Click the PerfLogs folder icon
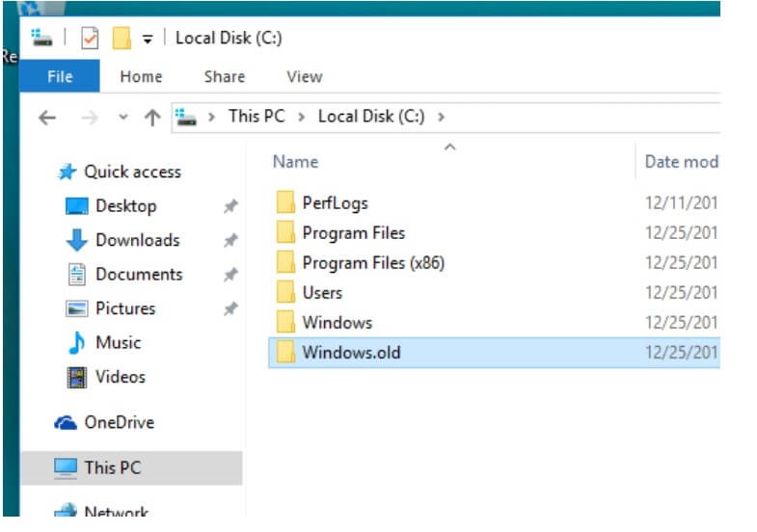Screen dimensions: 757x532 coord(285,202)
